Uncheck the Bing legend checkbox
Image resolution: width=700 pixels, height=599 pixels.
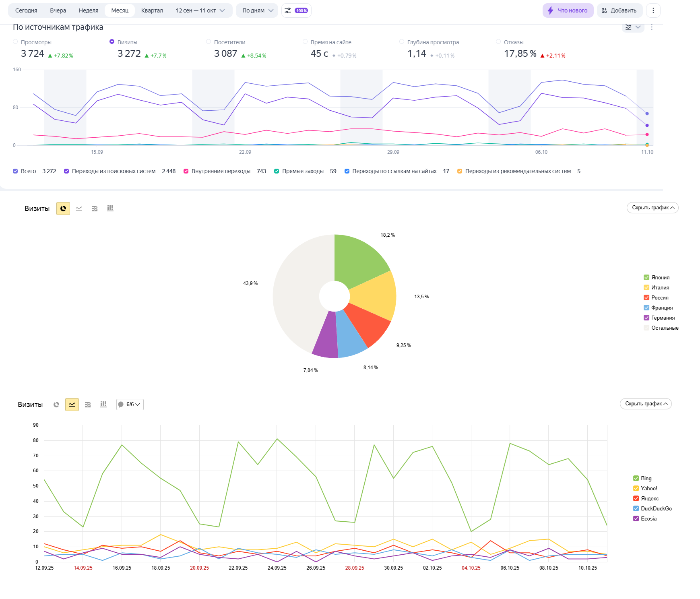point(636,478)
